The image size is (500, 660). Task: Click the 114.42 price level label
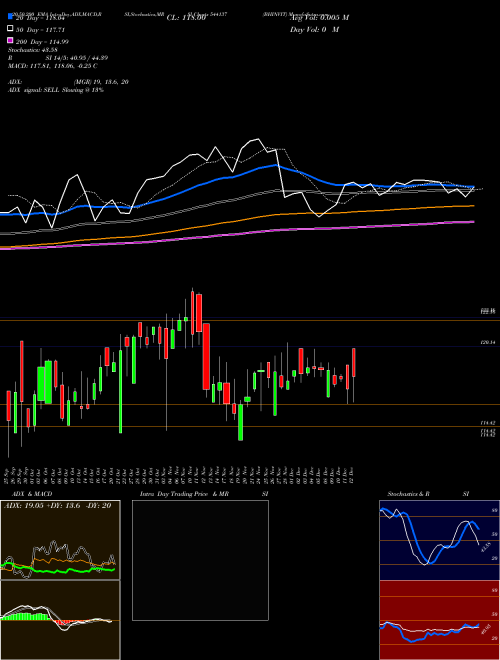pos(488,423)
